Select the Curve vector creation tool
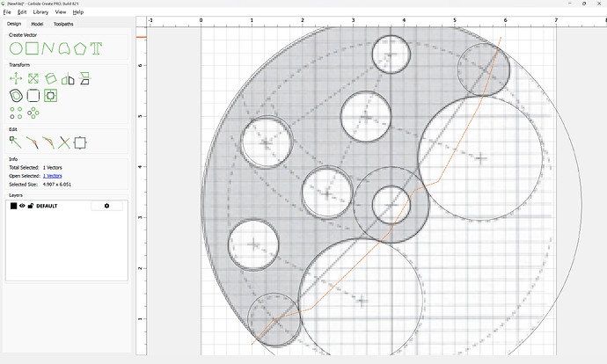Image resolution: width=607 pixels, height=364 pixels. (64, 48)
